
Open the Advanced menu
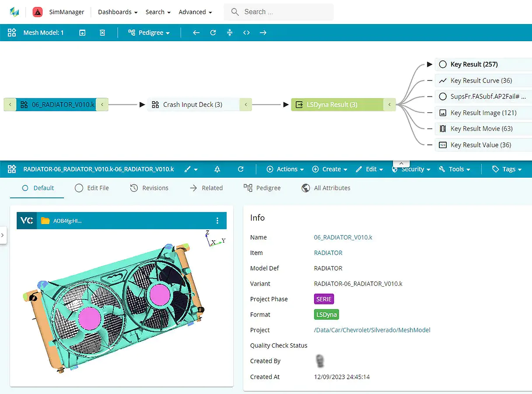pos(195,12)
